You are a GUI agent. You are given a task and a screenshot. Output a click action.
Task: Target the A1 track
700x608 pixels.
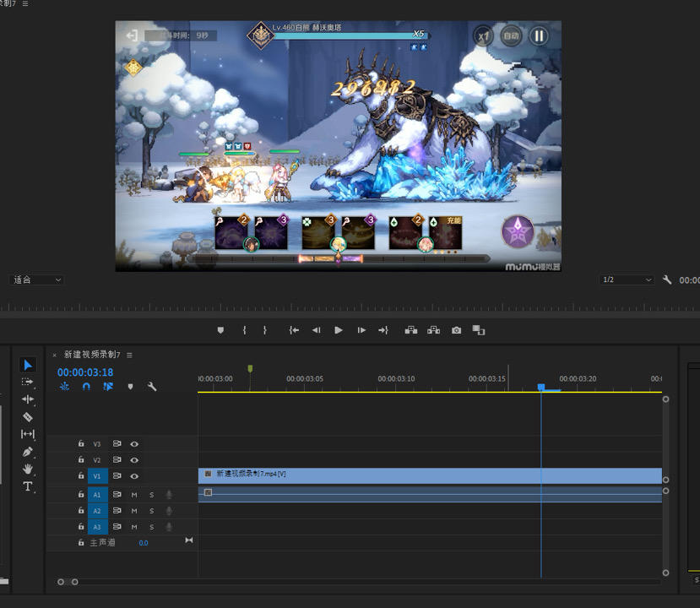[97, 495]
